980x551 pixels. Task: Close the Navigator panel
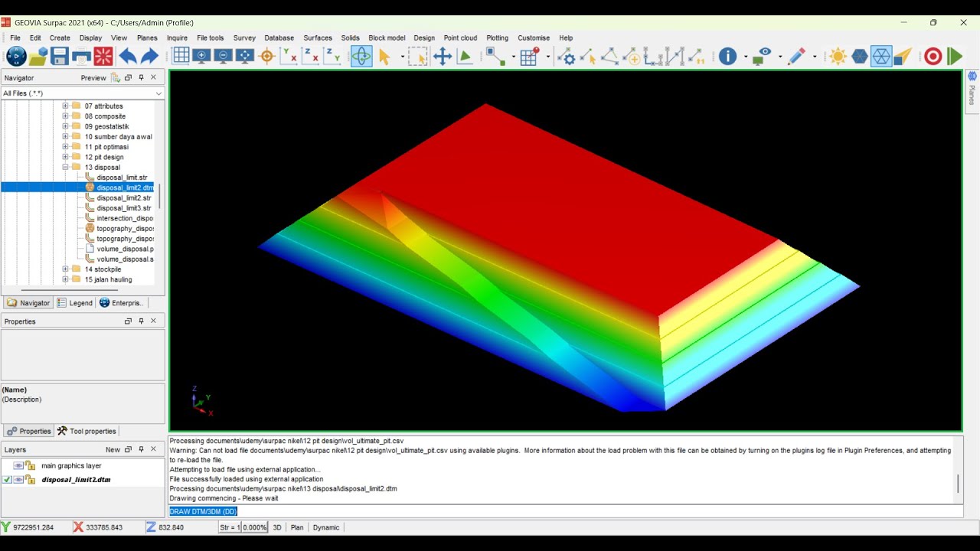(x=153, y=77)
